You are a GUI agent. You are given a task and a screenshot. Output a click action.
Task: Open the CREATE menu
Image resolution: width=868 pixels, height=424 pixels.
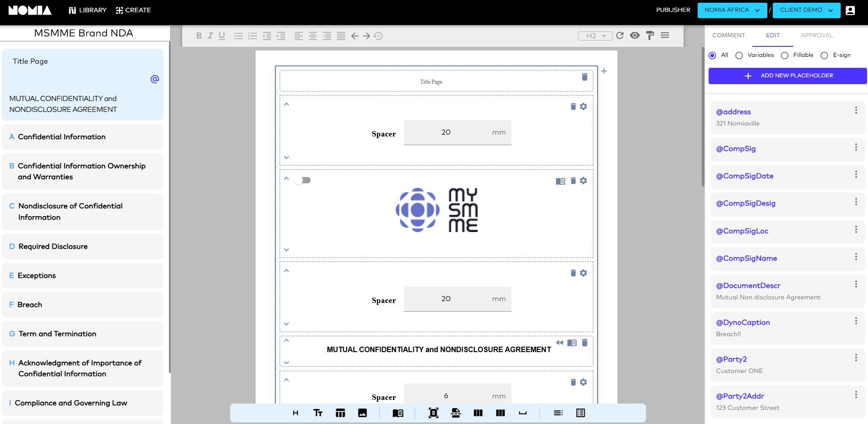pyautogui.click(x=133, y=10)
